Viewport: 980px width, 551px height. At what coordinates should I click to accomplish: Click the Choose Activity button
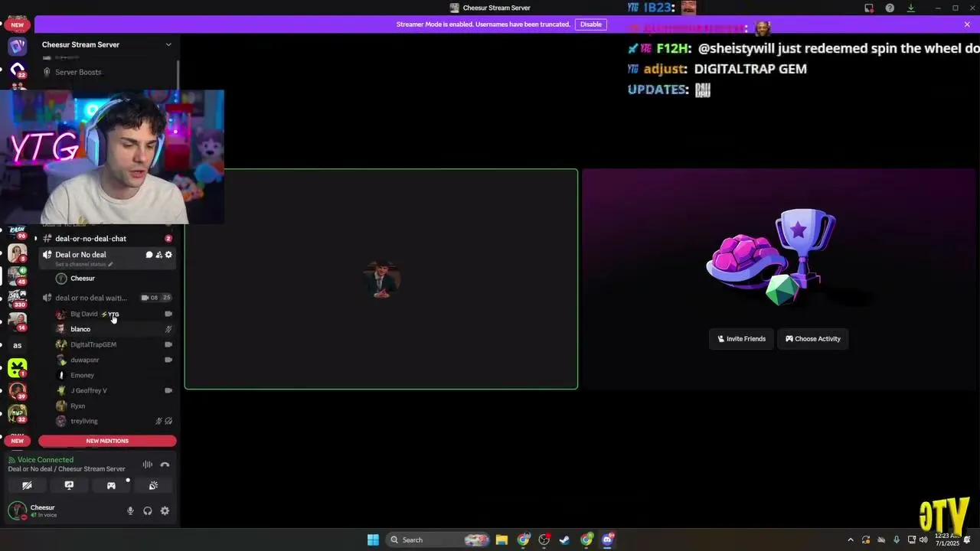tap(813, 339)
